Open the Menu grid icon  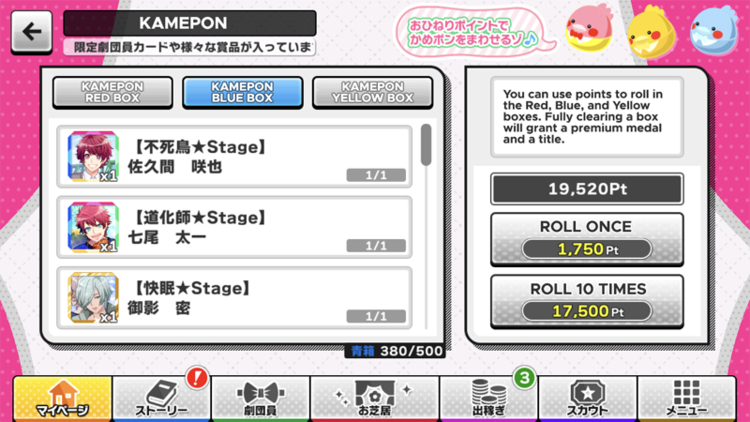[x=686, y=399]
